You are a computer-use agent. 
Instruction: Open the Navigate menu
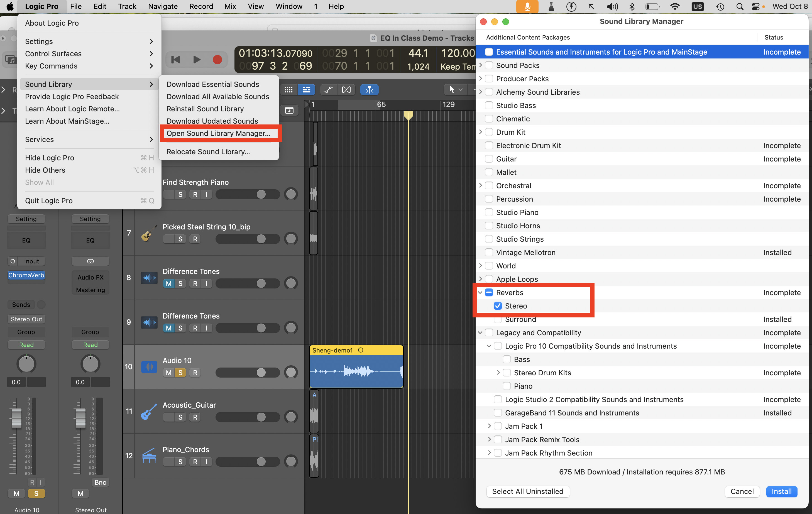pyautogui.click(x=163, y=6)
